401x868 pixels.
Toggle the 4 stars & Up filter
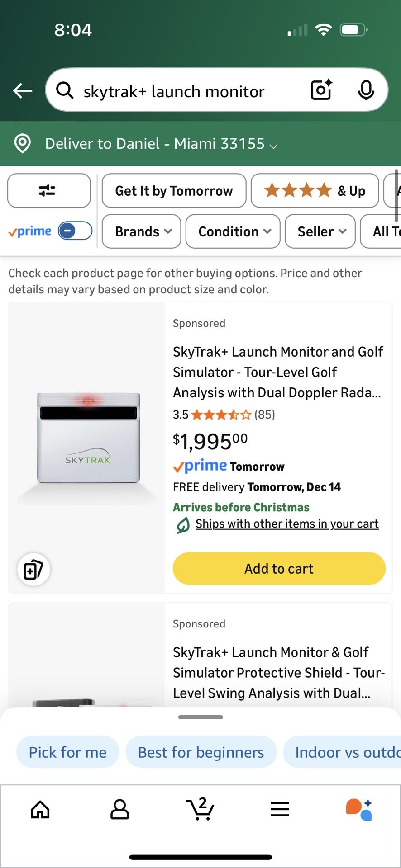[315, 191]
